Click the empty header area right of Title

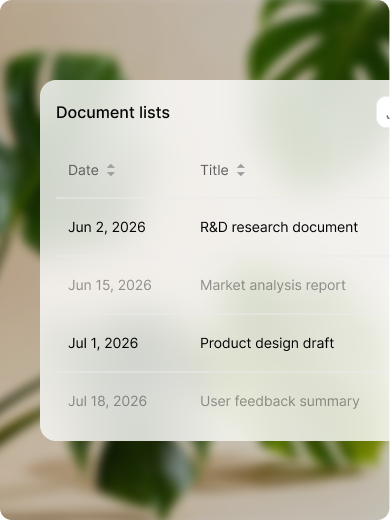317,170
